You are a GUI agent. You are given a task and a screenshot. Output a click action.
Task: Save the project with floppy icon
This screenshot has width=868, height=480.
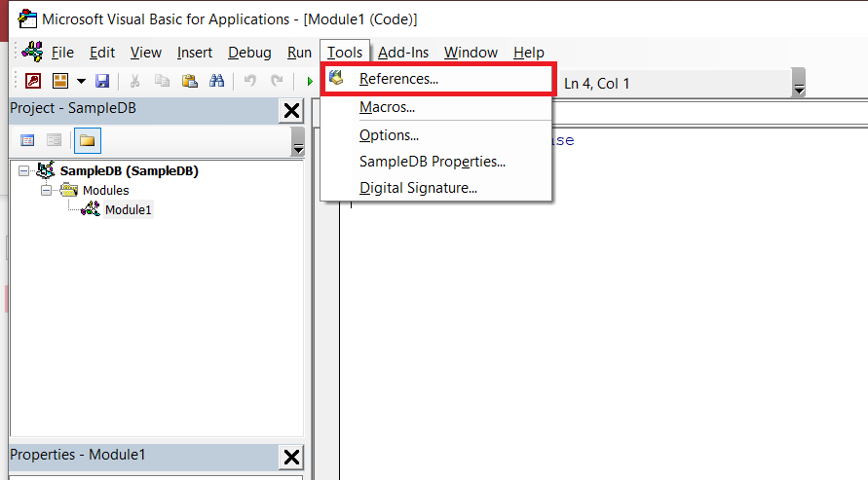pyautogui.click(x=102, y=81)
